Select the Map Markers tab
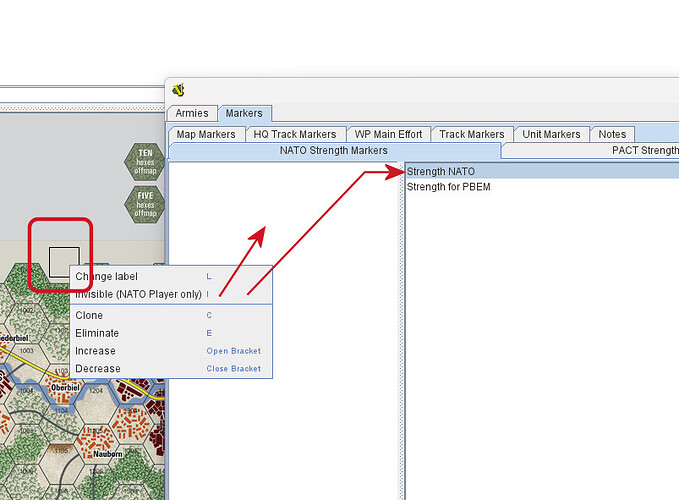679x500 pixels. [x=206, y=134]
